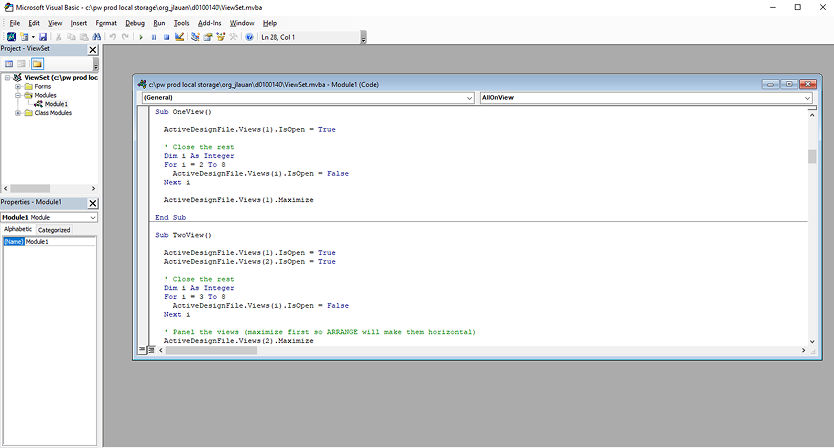Open the Object Browser toolbar icon

[x=220, y=37]
